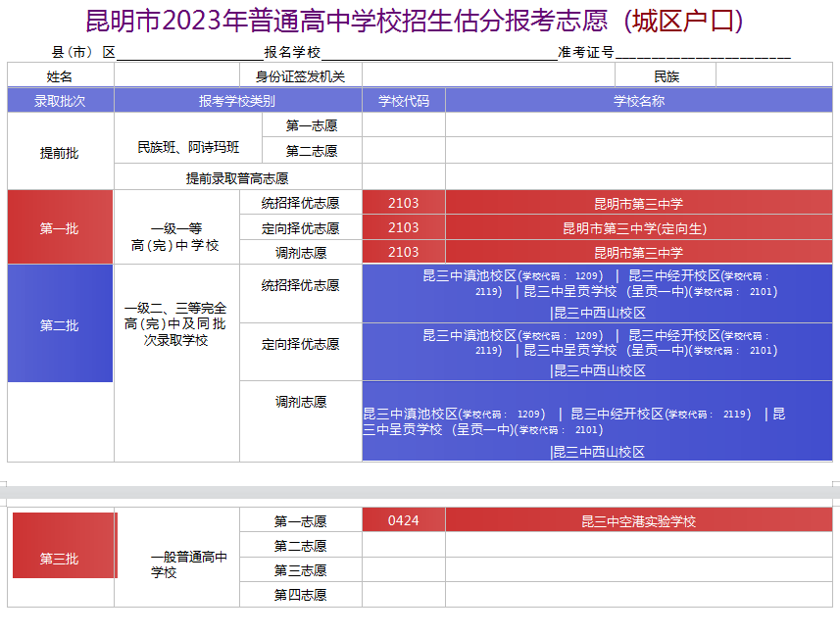Image resolution: width=840 pixels, height=636 pixels.
Task: Select the red 第三批 batch cell
Action: (x=65, y=546)
